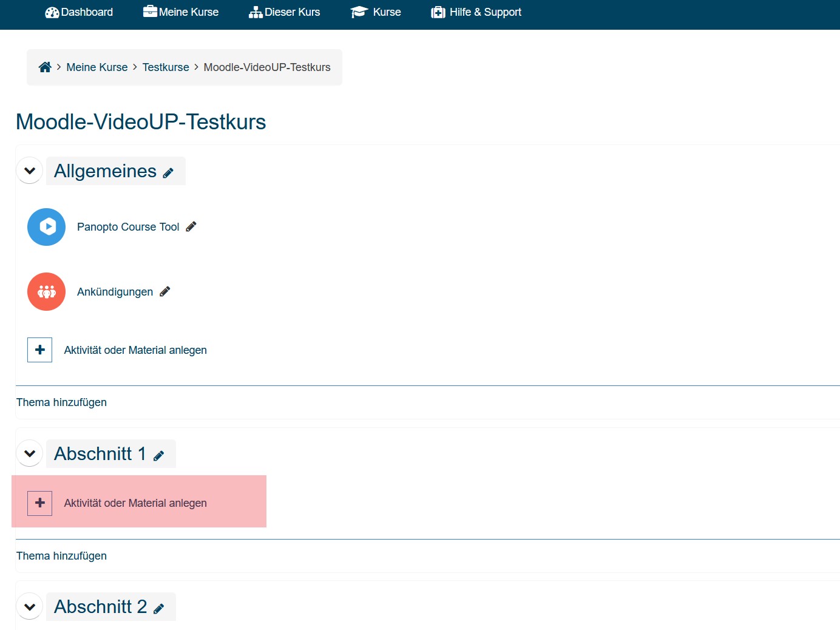Click Thema hinzufügen below Allgemeines
Screen dimensions: 840x630
coord(61,402)
